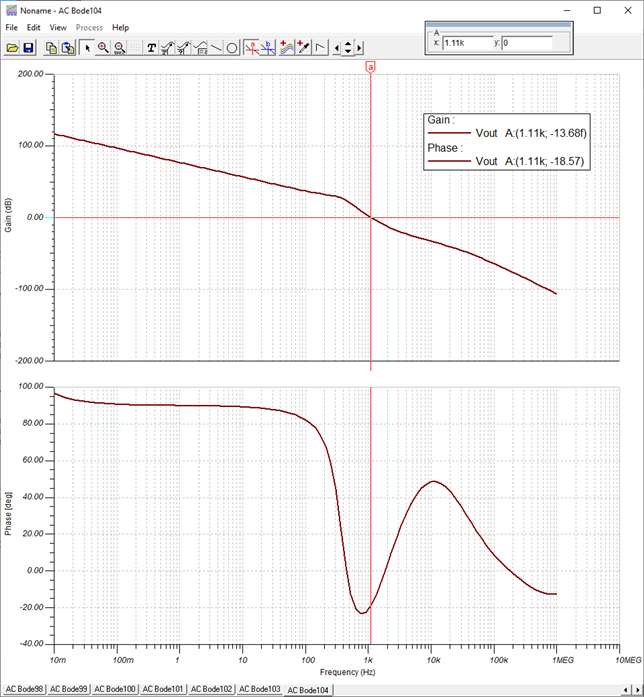644x697 pixels.
Task: Click the first auto label curve icon
Action: click(x=167, y=48)
